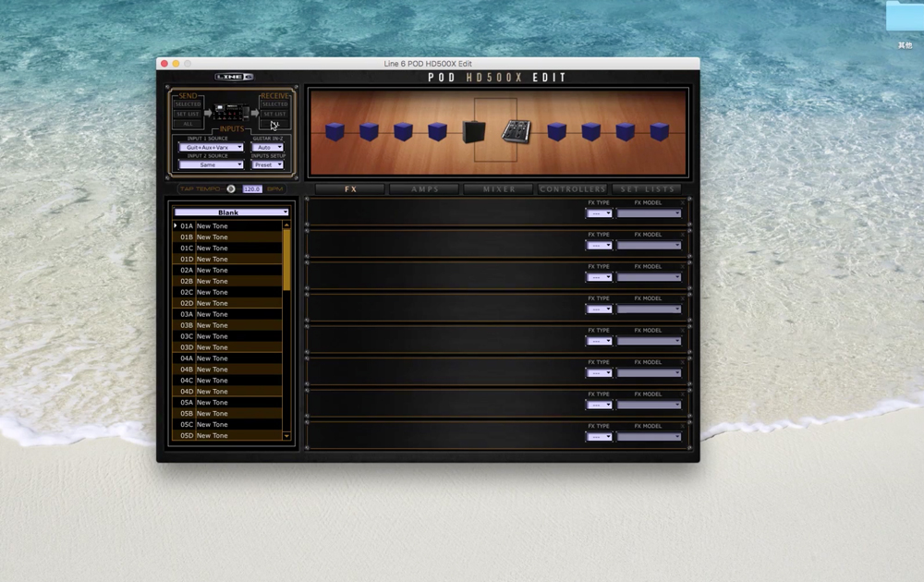Screen dimensions: 924x582
Task: Open the FX Type dropdown in the top slot
Action: (599, 213)
